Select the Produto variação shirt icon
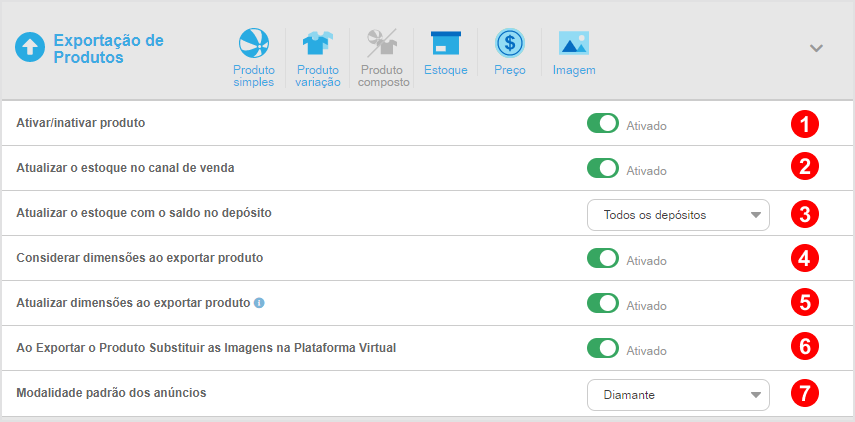 pos(318,43)
